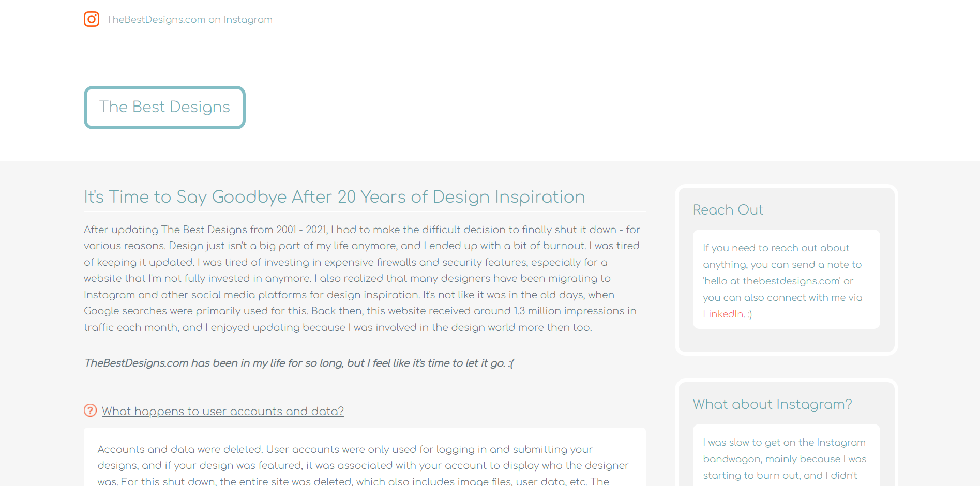The width and height of the screenshot is (980, 486).
Task: Select the 'What about Instagram?' sidebar heading
Action: click(x=772, y=404)
